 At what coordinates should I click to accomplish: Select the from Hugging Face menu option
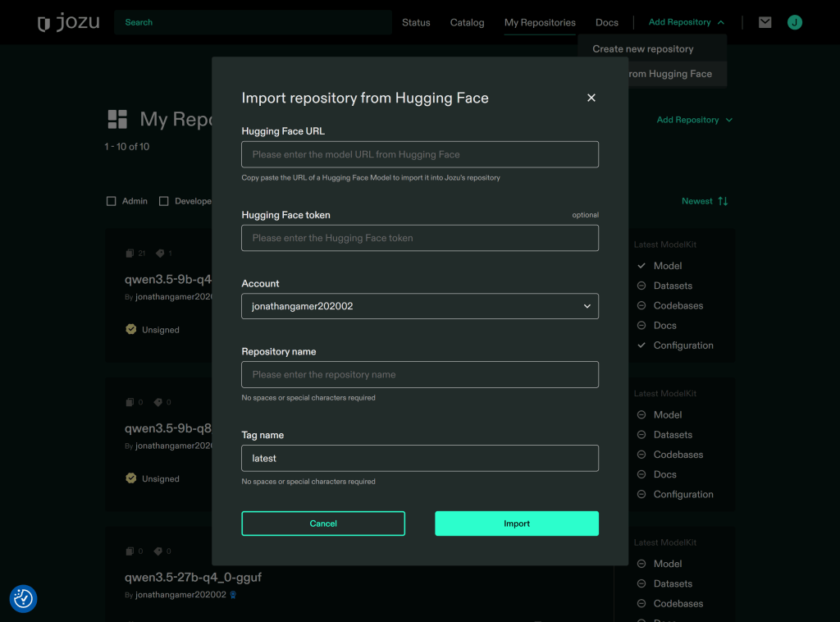(x=678, y=74)
